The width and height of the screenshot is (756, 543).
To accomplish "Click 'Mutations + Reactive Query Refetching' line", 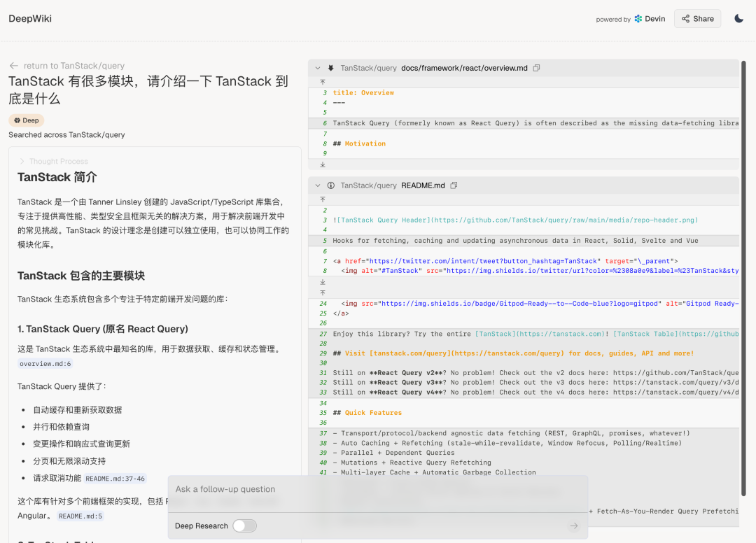I will coord(412,463).
